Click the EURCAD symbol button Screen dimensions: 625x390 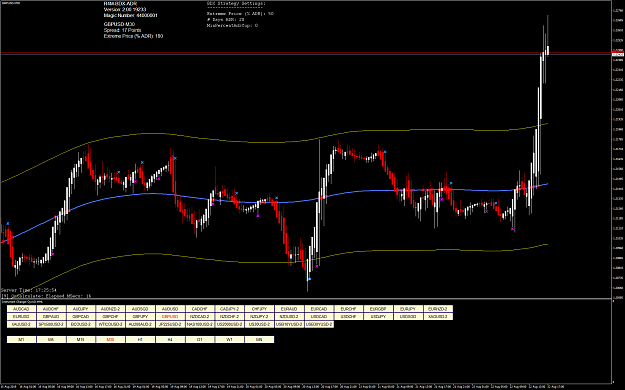(319, 309)
